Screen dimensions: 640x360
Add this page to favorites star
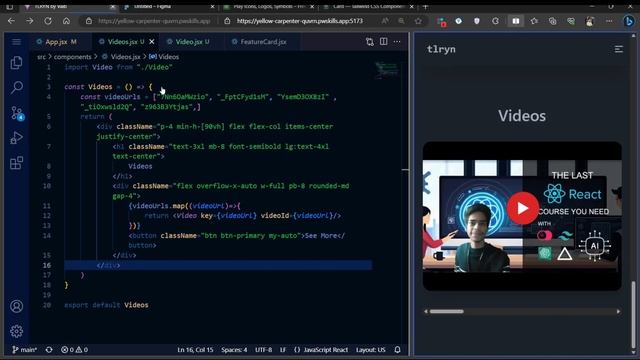[x=418, y=21]
